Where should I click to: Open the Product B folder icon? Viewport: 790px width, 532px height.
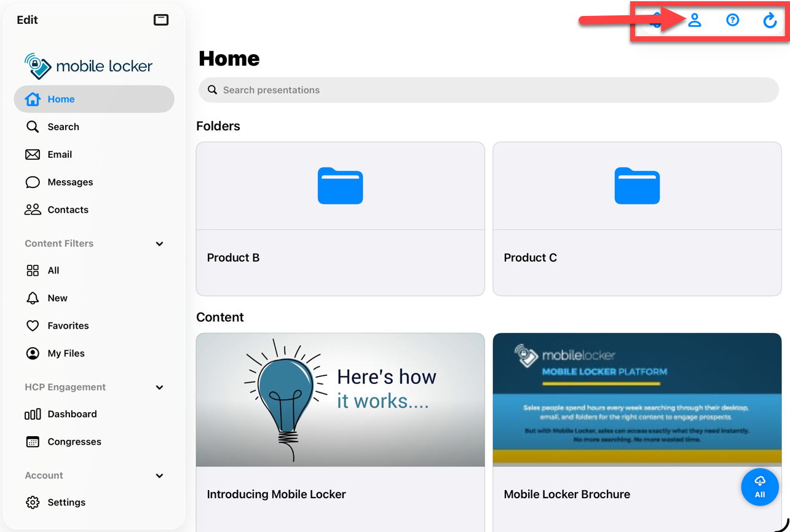click(x=341, y=186)
